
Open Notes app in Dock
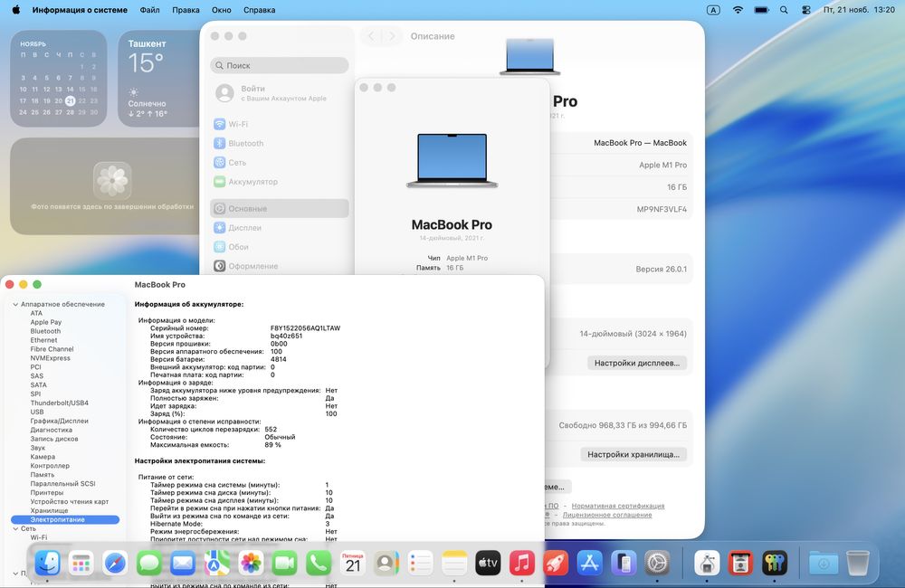[454, 563]
